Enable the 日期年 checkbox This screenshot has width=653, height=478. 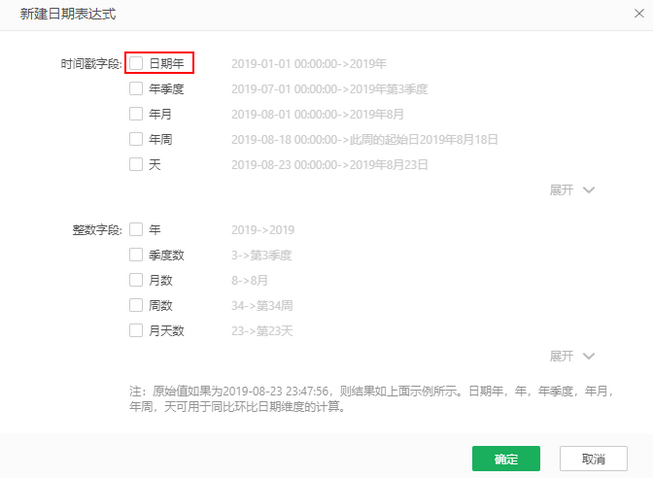[136, 63]
